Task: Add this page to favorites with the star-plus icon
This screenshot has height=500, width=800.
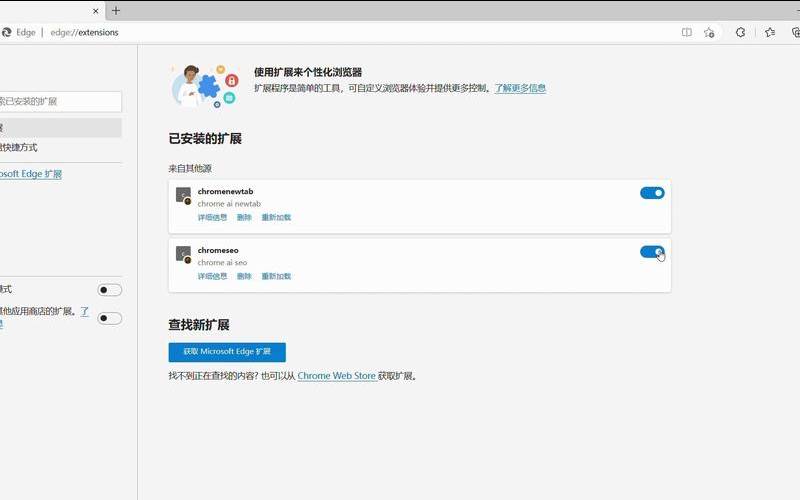Action: [709, 33]
